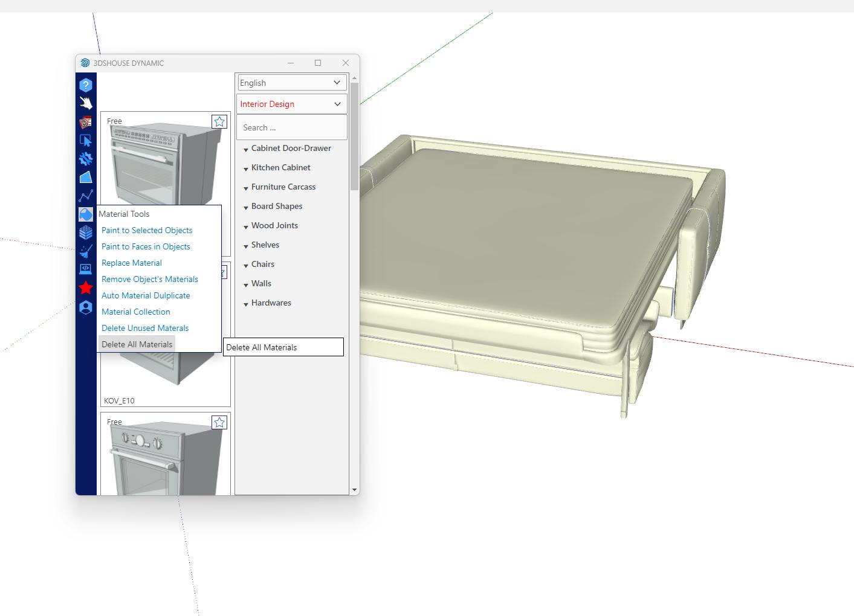Expand the Kitchen Cabinet category
The width and height of the screenshot is (854, 616).
pyautogui.click(x=280, y=168)
